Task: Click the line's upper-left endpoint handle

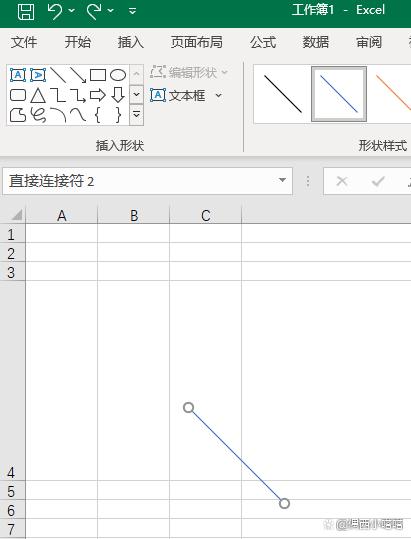Action: click(x=188, y=408)
